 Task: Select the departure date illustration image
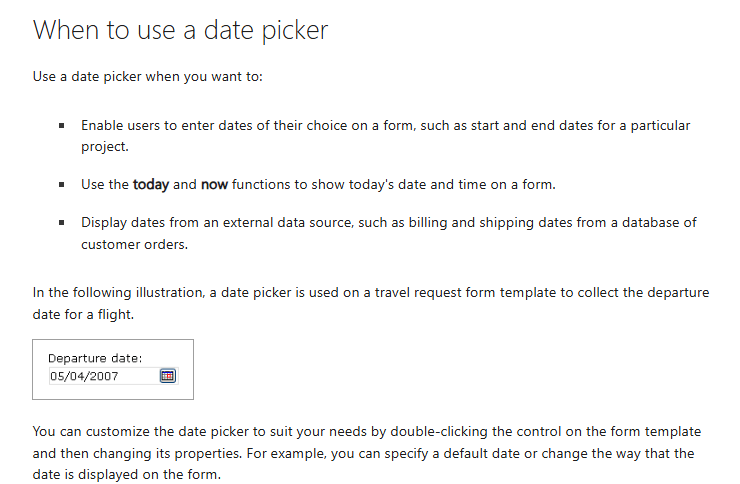tap(113, 369)
